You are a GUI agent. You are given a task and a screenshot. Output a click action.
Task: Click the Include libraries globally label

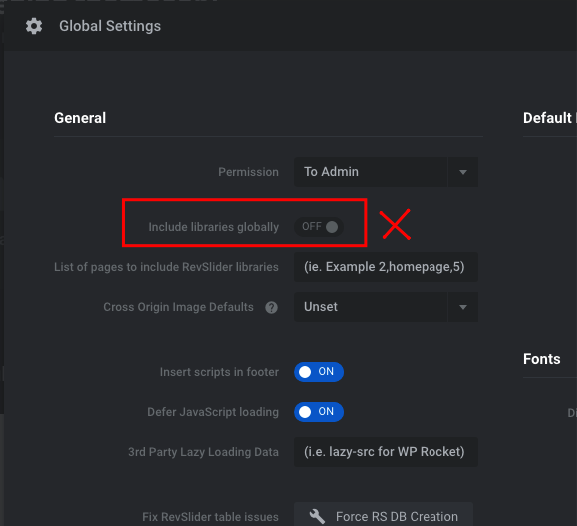pyautogui.click(x=213, y=227)
